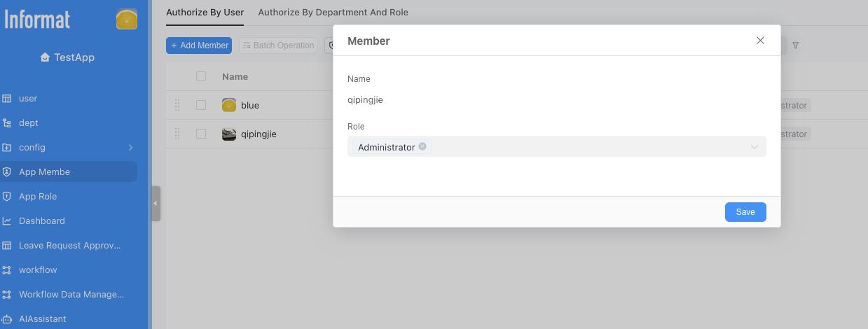Check the box for member blue
This screenshot has height=329, width=868.
[x=201, y=105]
